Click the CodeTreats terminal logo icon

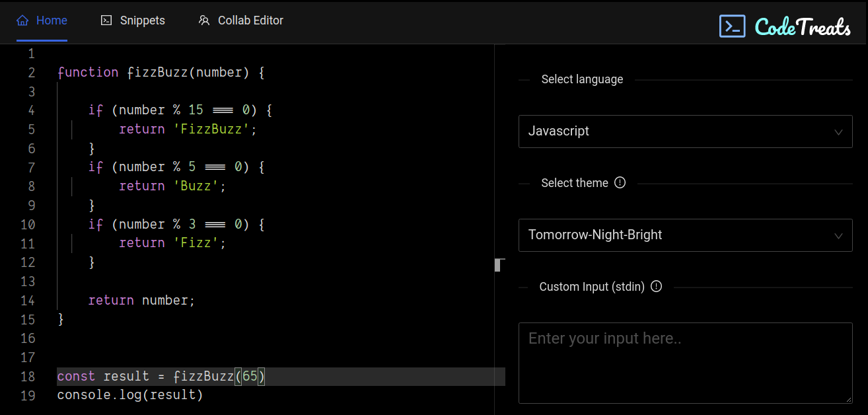pyautogui.click(x=732, y=26)
